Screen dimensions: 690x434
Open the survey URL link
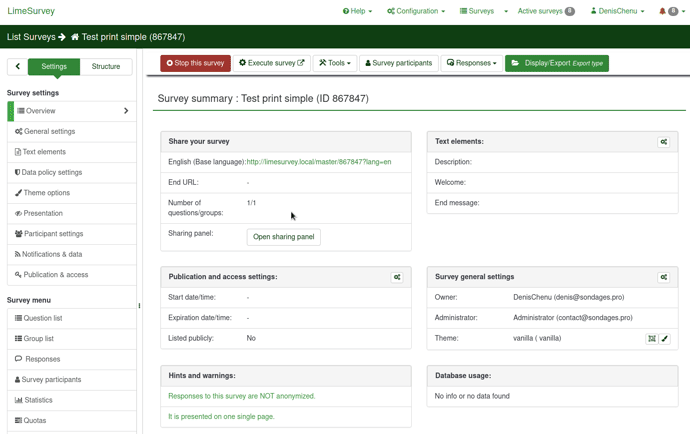[x=319, y=162]
